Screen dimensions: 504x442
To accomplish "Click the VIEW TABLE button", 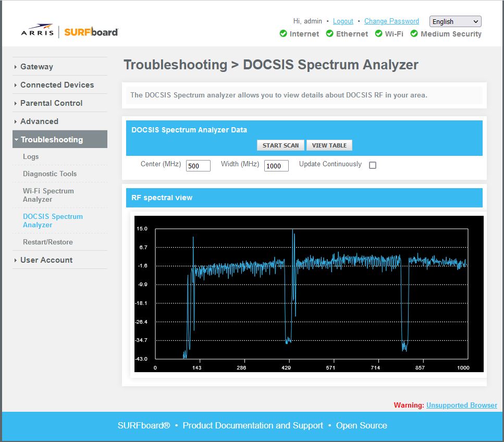I will click(329, 145).
